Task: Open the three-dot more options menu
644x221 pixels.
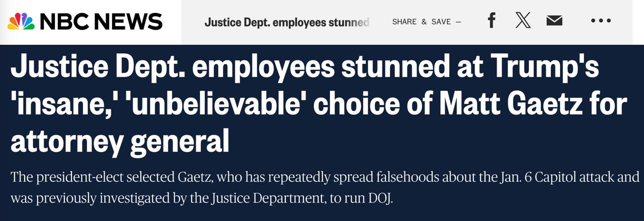Action: 601,21
